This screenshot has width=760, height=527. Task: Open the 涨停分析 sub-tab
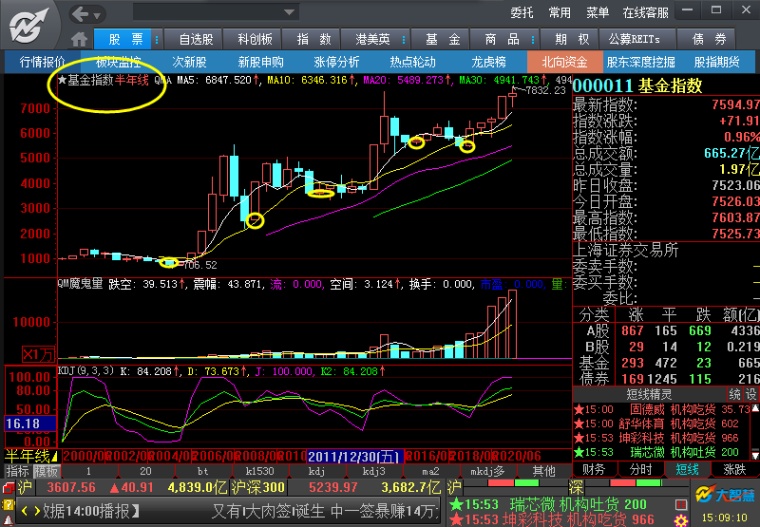point(336,62)
